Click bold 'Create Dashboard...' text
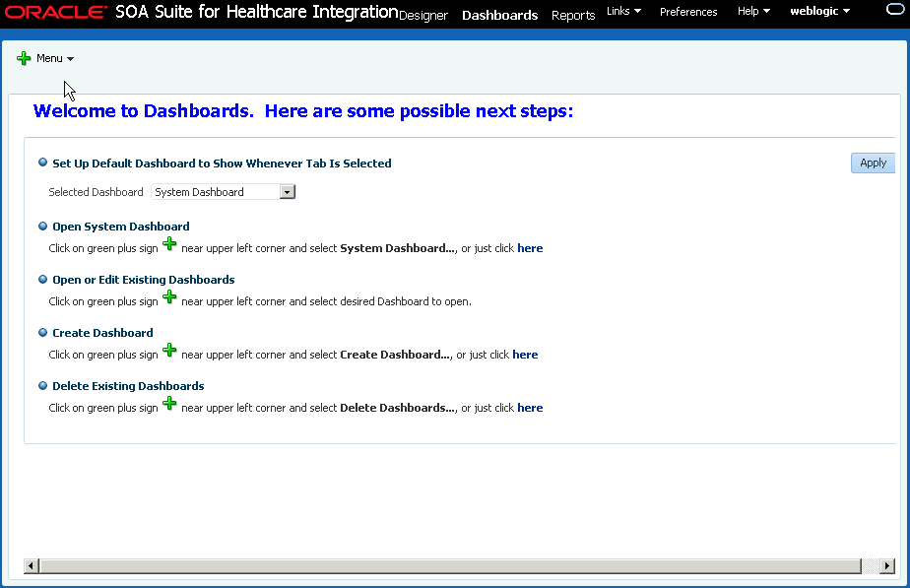 pos(395,355)
